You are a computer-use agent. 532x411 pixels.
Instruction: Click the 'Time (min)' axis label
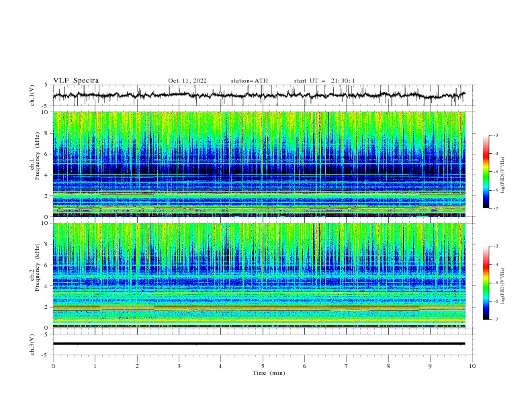(269, 373)
